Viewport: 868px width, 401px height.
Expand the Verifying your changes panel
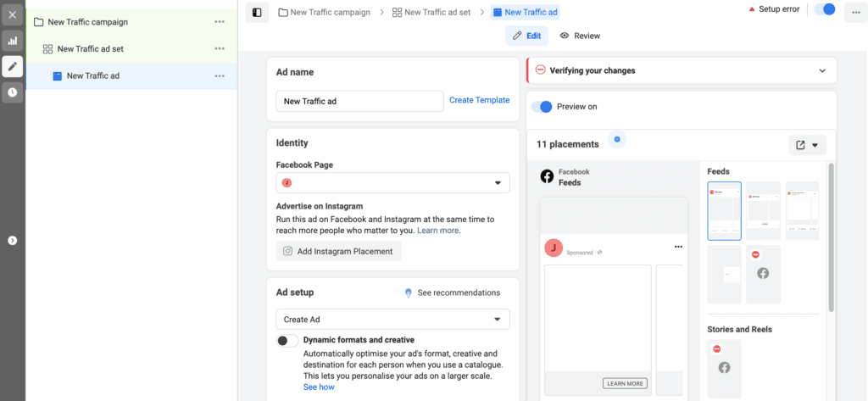click(x=821, y=71)
